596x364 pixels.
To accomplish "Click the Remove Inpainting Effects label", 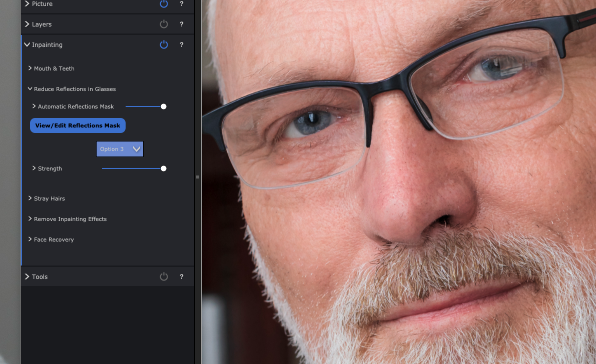I will tap(71, 219).
